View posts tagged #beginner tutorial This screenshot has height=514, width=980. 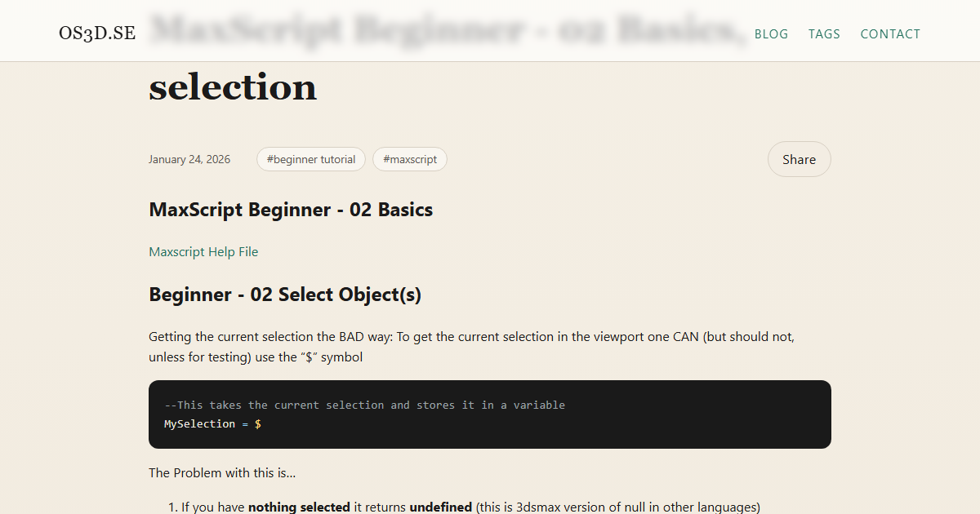pos(311,159)
